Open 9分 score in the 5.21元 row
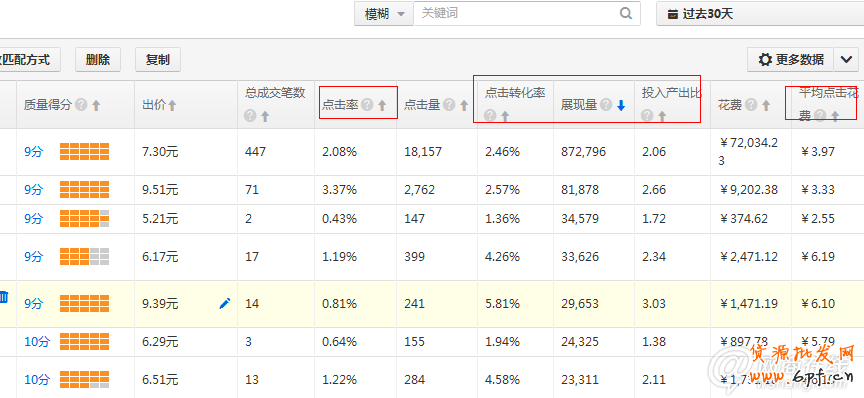The image size is (864, 398). coord(33,219)
